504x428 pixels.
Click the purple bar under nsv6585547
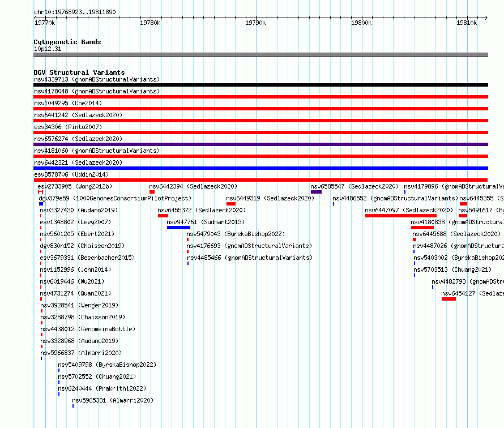click(x=317, y=192)
